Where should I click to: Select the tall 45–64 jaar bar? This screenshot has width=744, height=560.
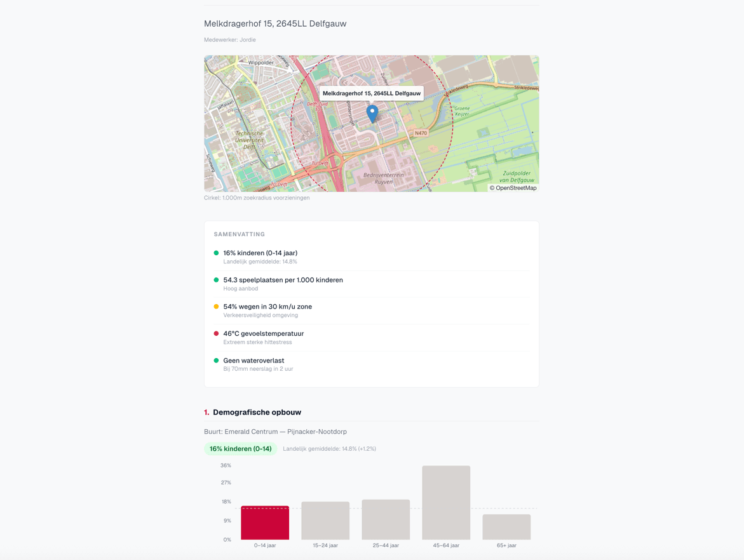446,502
